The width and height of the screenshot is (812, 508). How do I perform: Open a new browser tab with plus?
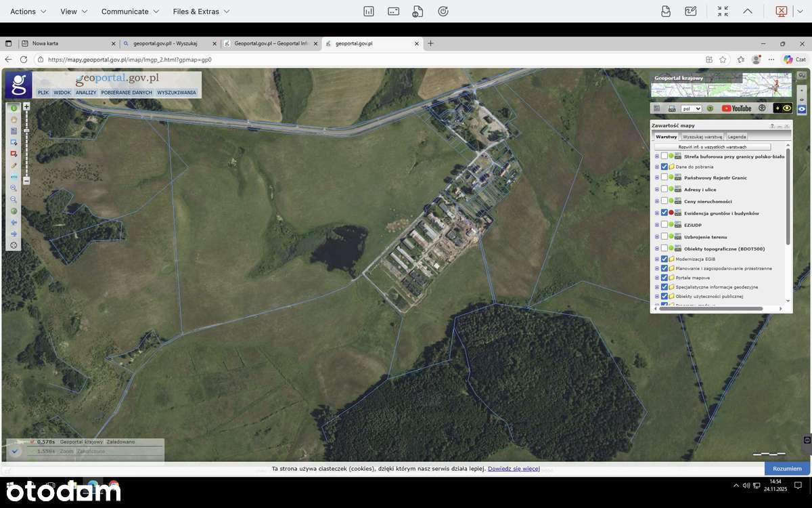430,43
